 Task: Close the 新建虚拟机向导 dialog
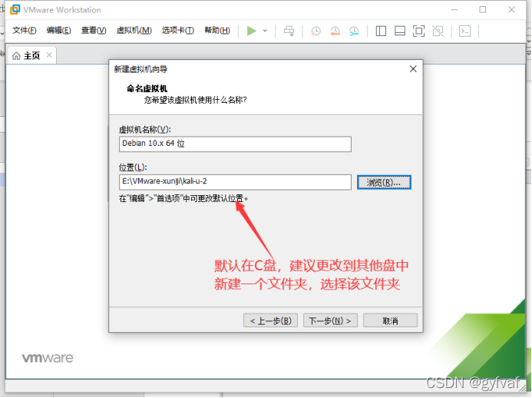pos(413,69)
